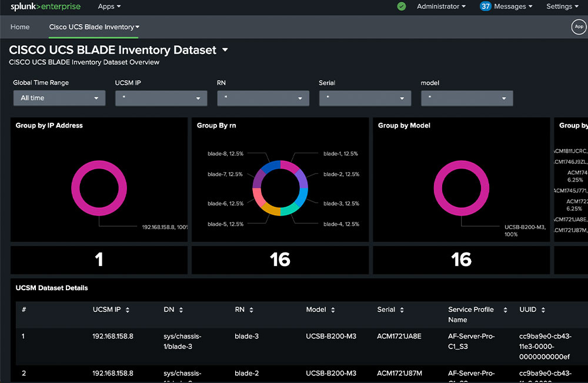Sort table by Service Profile Name arrows
The height and width of the screenshot is (383, 588).
pyautogui.click(x=505, y=310)
